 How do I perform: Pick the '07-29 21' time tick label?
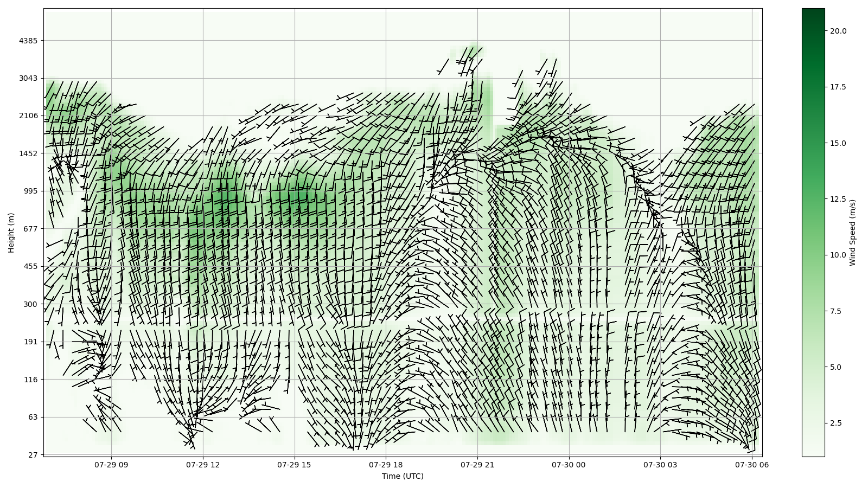[478, 465]
